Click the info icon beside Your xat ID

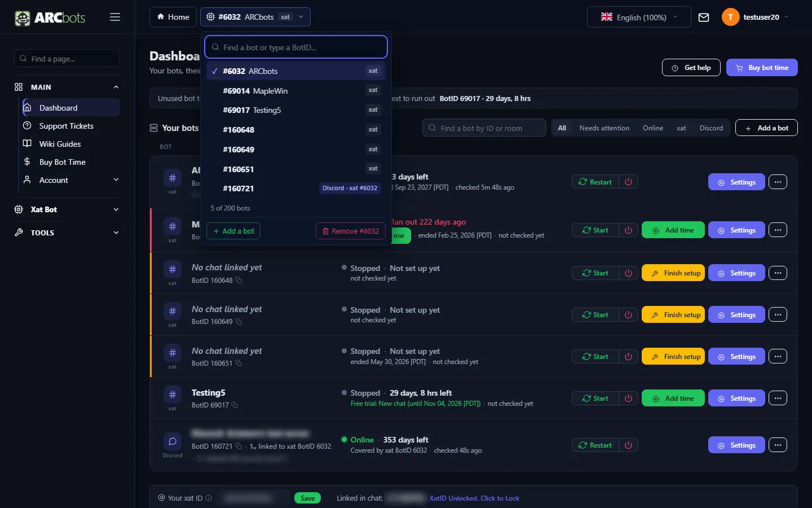pos(209,498)
